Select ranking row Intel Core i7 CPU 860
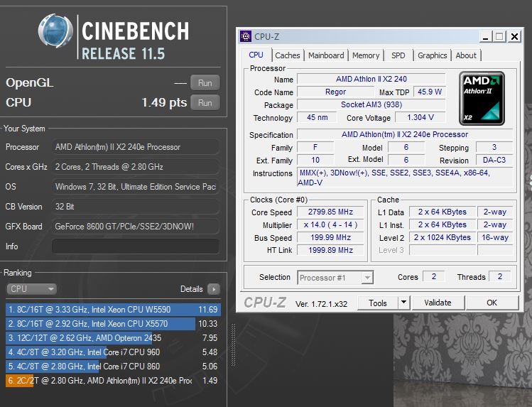The width and height of the screenshot is (532, 407). coord(114,367)
